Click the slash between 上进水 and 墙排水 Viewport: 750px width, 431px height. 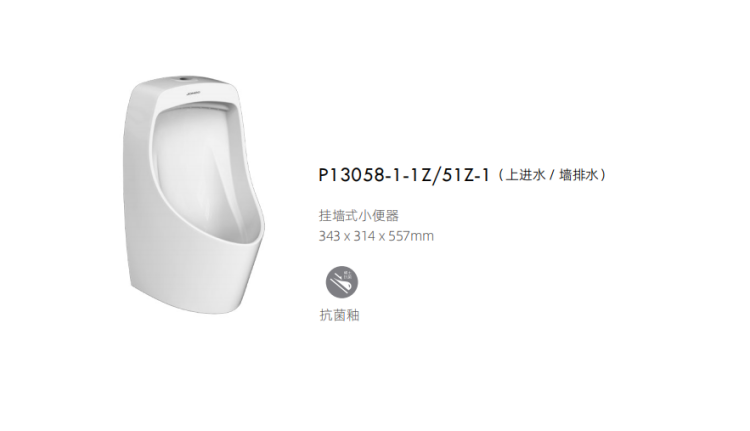tap(551, 176)
